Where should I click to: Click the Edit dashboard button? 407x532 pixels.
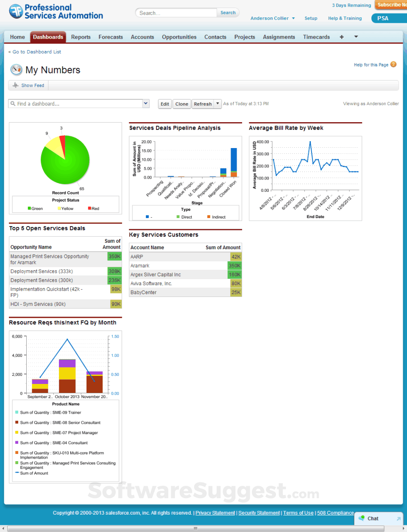pyautogui.click(x=165, y=104)
